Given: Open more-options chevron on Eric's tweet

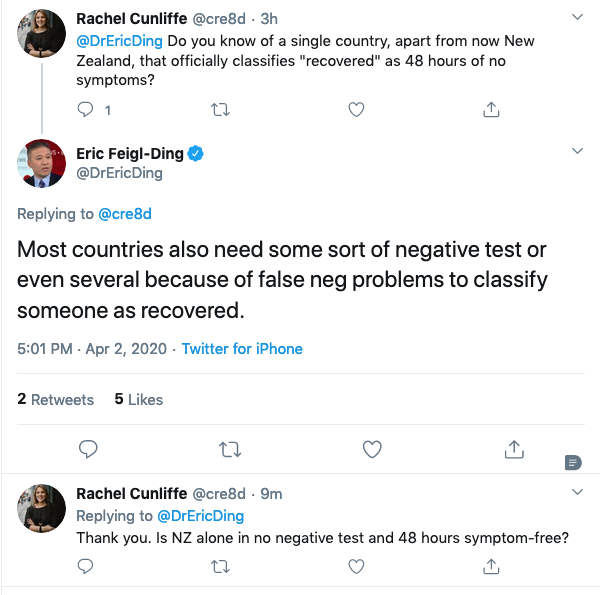Looking at the screenshot, I should click(577, 151).
